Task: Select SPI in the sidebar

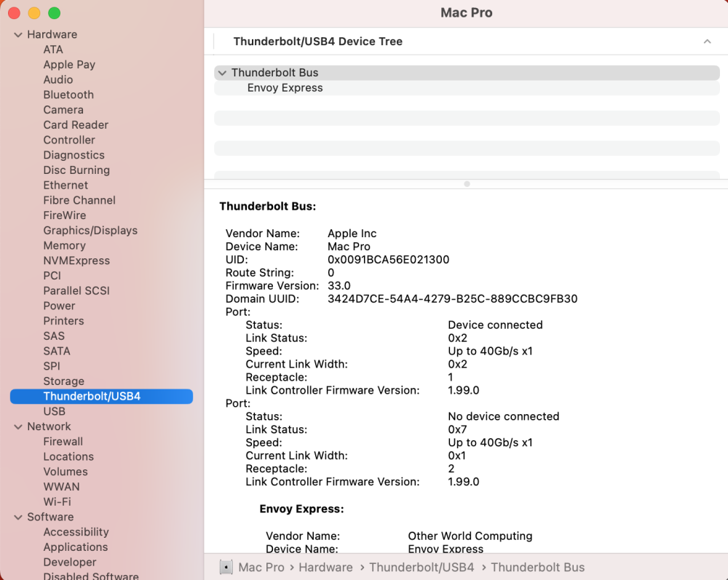Action: [52, 366]
